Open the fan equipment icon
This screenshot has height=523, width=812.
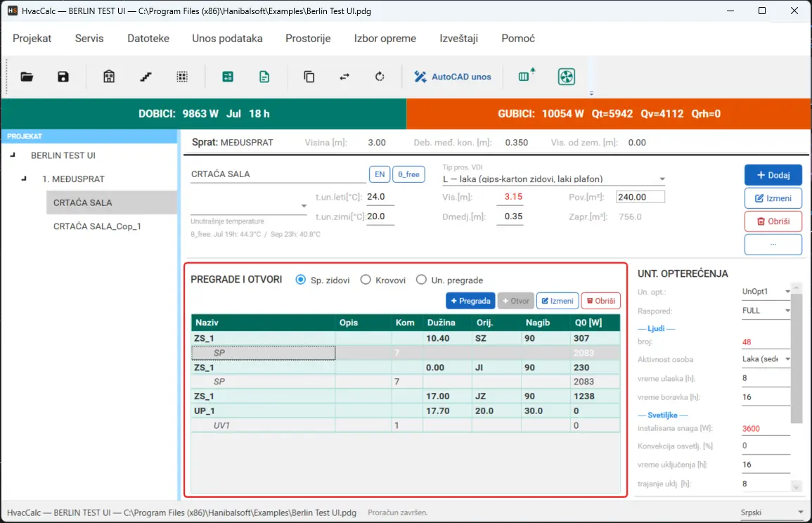coord(567,77)
